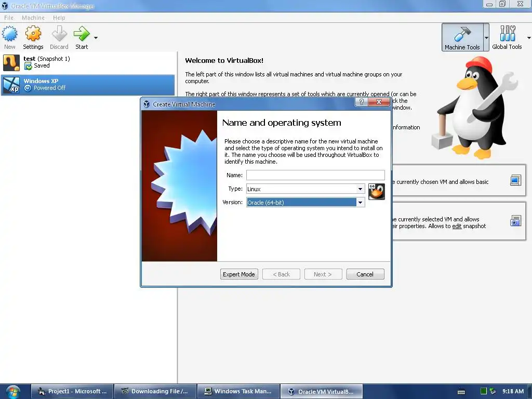
Task: Click the Snapshots tool icon in the welcome pane
Action: point(515,221)
